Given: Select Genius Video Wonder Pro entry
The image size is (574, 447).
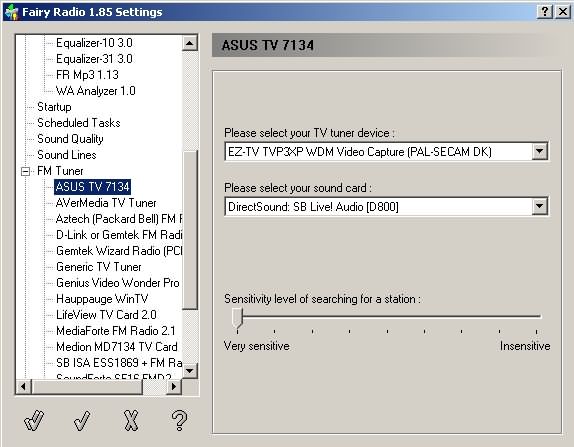Looking at the screenshot, I should point(118,283).
